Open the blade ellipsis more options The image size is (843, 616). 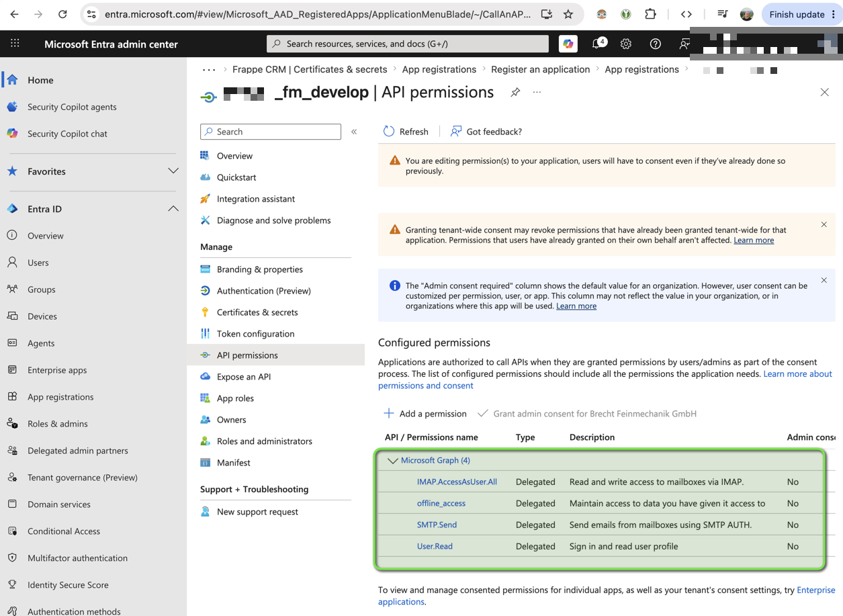coord(537,93)
